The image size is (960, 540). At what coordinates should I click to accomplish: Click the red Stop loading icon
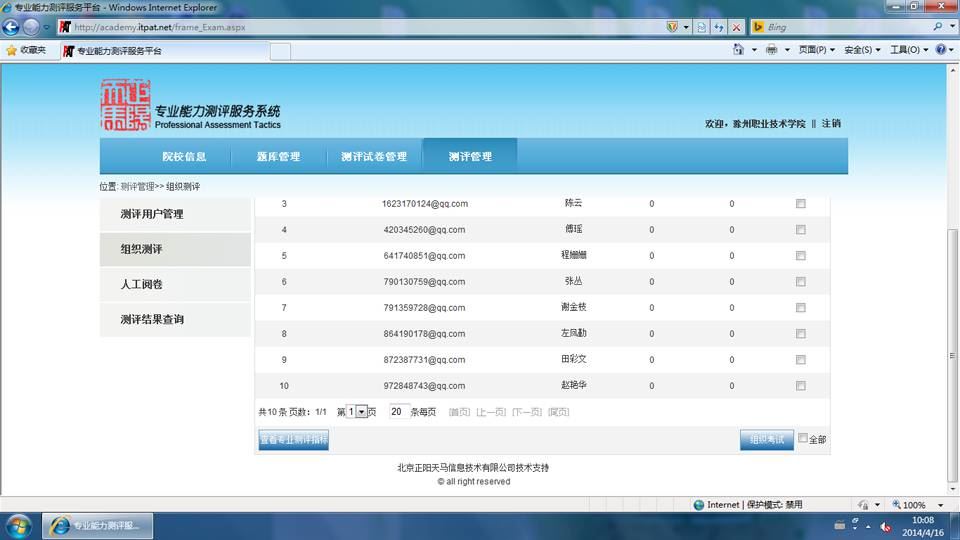[x=737, y=27]
